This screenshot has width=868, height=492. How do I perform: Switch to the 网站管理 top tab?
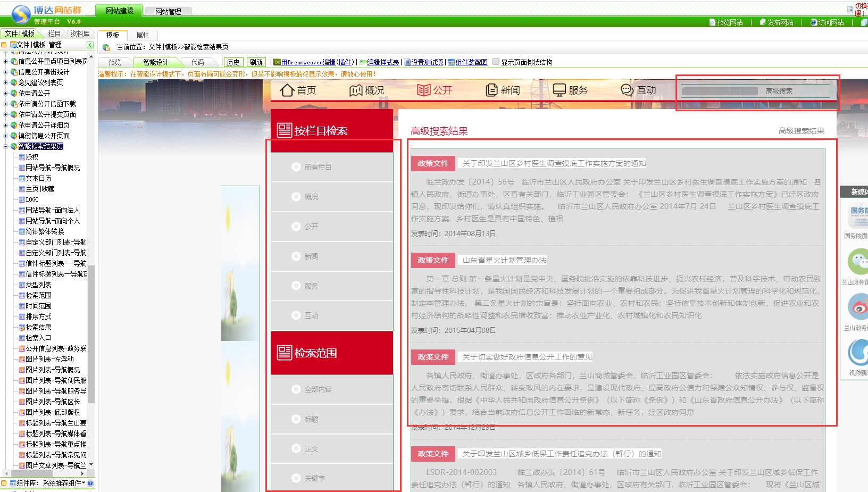[168, 11]
